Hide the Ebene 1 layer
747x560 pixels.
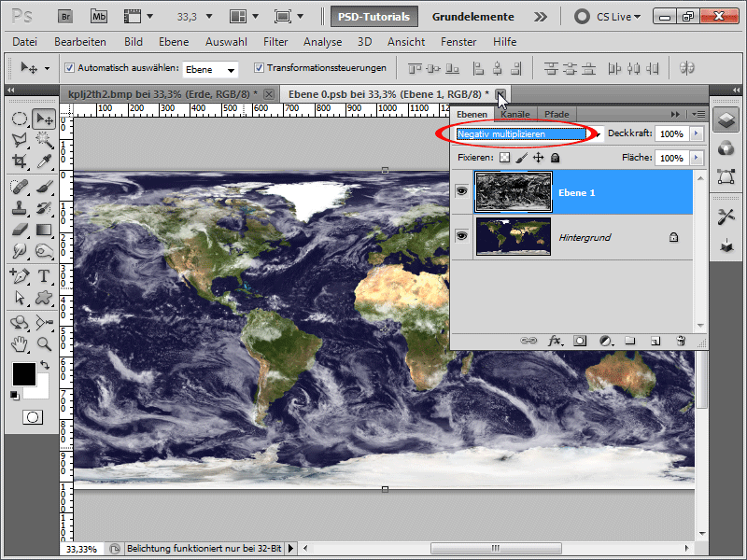tap(461, 191)
